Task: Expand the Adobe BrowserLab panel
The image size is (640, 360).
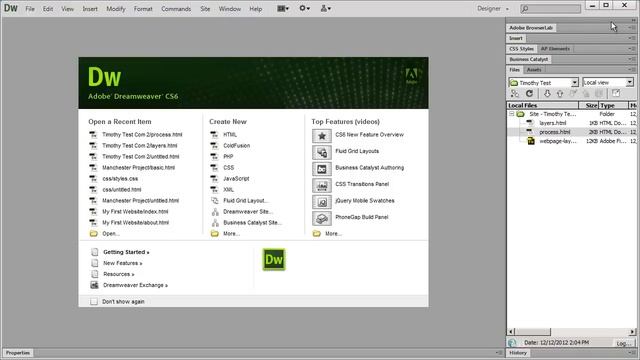Action: tap(531, 28)
